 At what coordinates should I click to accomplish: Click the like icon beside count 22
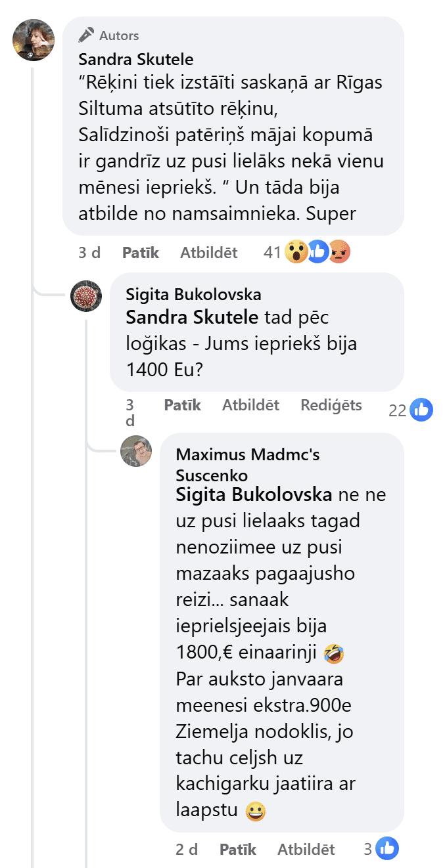(x=421, y=410)
